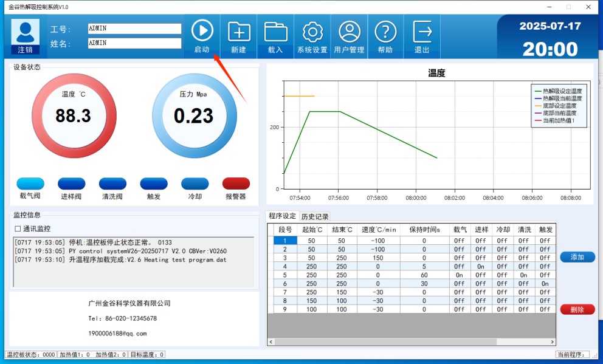
Task: Click the red 删除 delete button
Action: tap(577, 309)
